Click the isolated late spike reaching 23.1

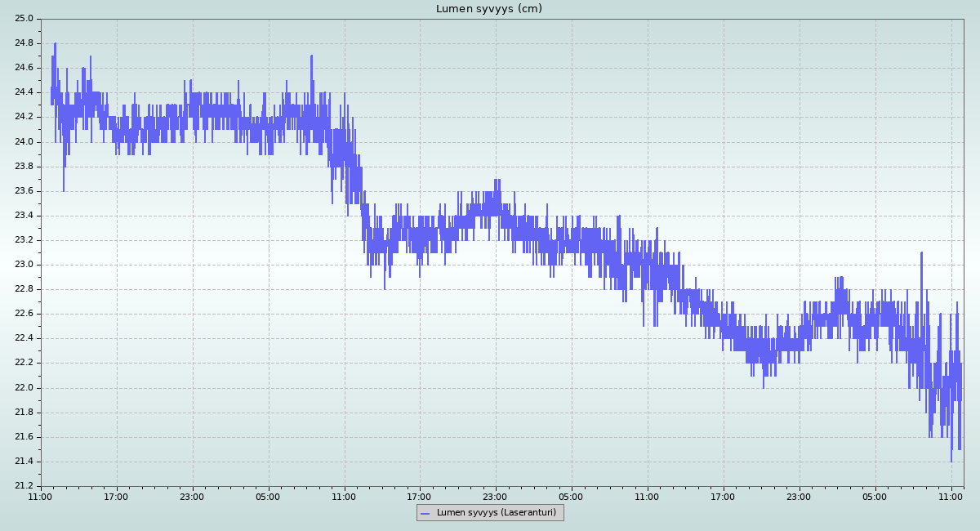pos(921,253)
